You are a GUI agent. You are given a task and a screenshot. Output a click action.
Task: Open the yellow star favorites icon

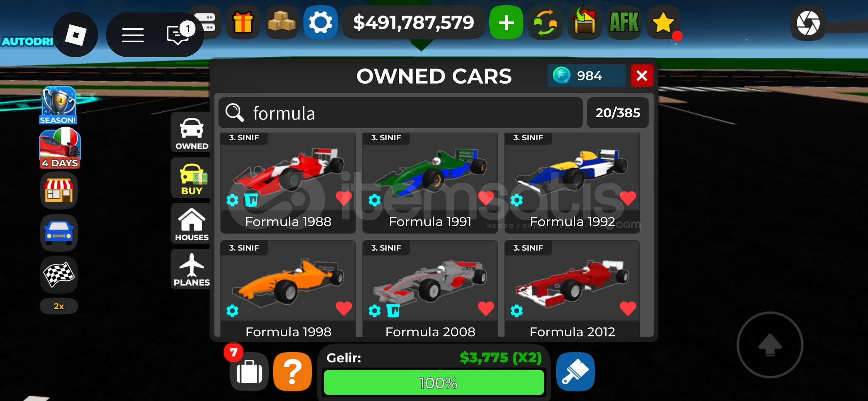click(x=663, y=23)
